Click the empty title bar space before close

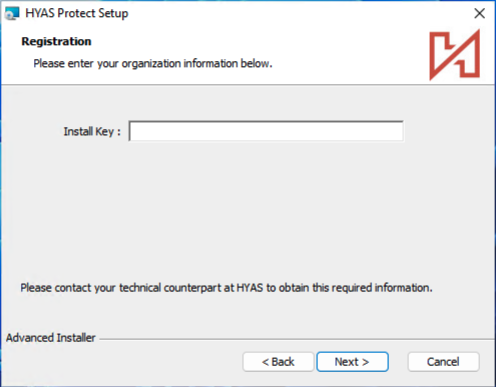300,13
